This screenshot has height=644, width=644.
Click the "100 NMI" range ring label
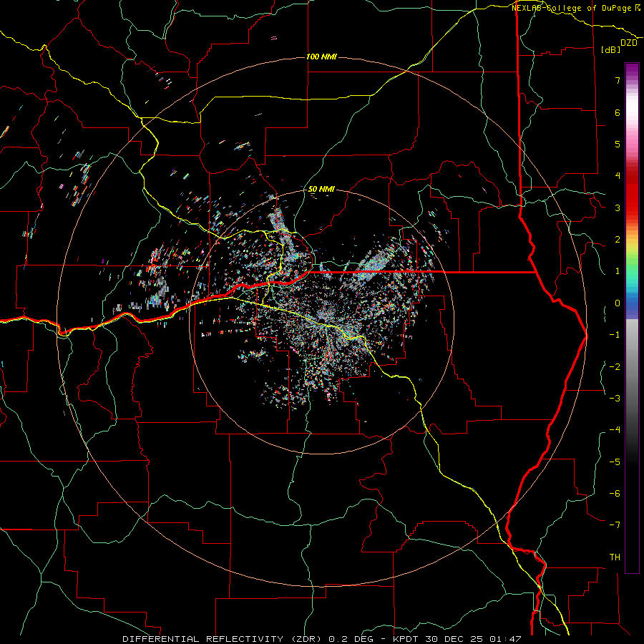(321, 57)
